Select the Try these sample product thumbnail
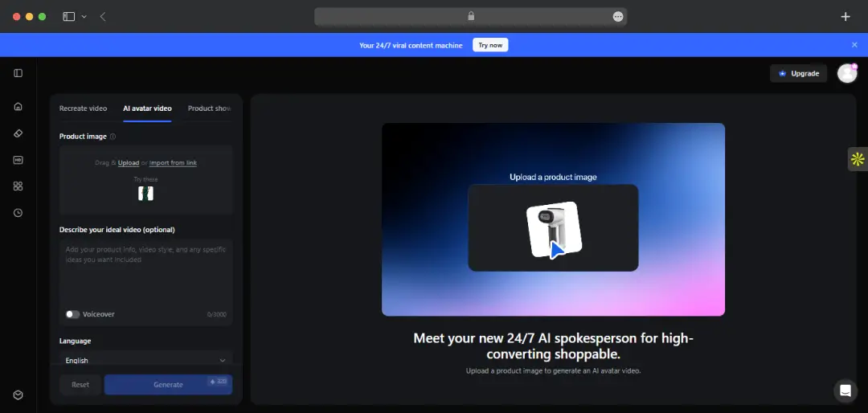868x413 pixels. tap(145, 193)
